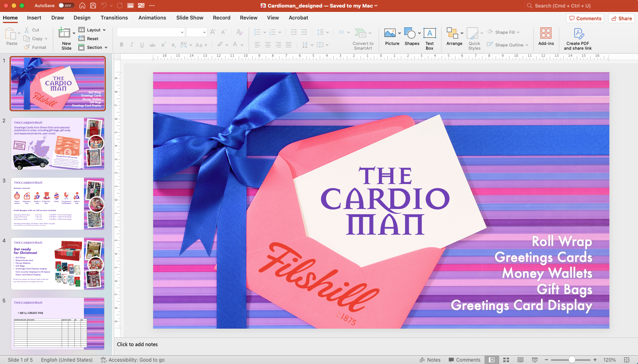Create PDF and share link
The height and width of the screenshot is (364, 638).
pyautogui.click(x=578, y=39)
